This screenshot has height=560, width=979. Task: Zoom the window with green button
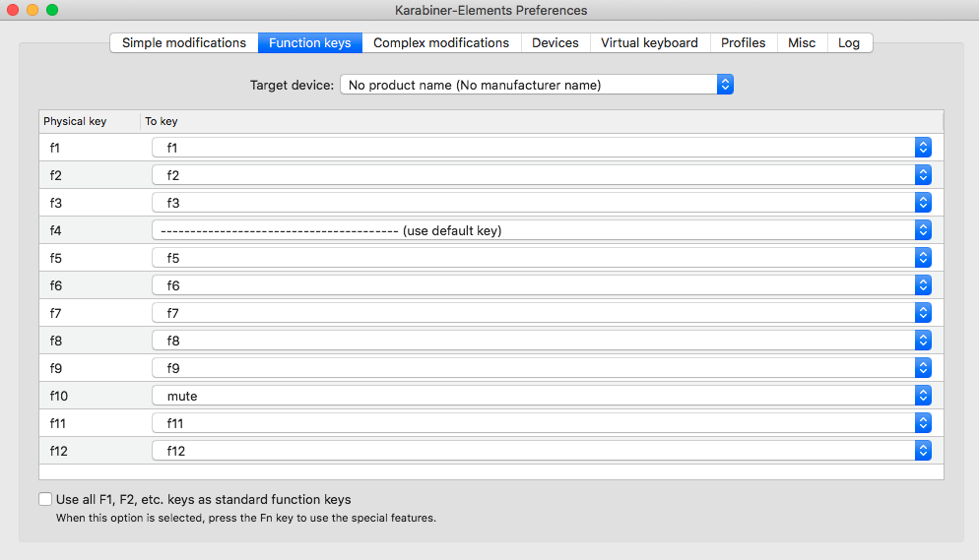[x=52, y=10]
